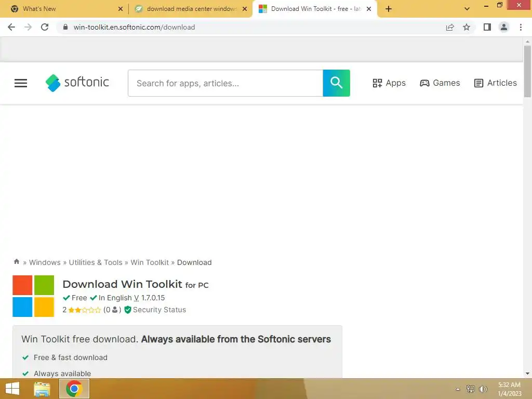Click the scrollbar down arrow
This screenshot has height=399, width=532.
click(x=527, y=374)
